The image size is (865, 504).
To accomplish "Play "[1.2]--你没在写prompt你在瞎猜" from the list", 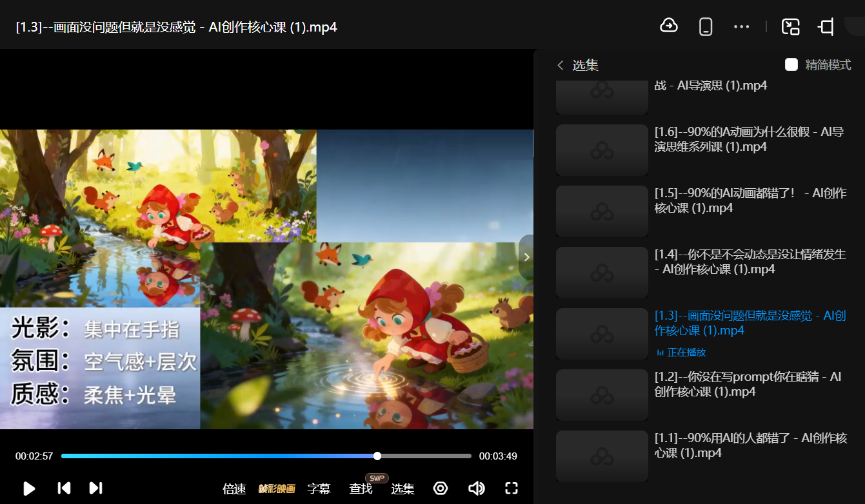I will [748, 384].
